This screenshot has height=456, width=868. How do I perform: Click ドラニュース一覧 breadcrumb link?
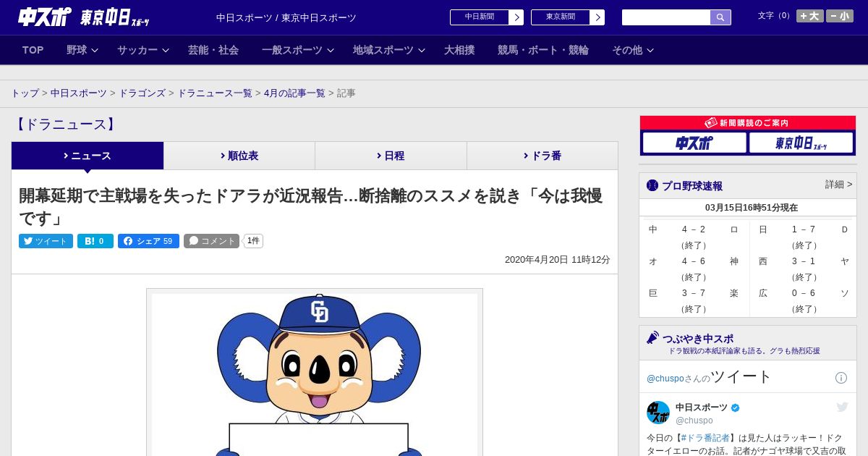[215, 93]
